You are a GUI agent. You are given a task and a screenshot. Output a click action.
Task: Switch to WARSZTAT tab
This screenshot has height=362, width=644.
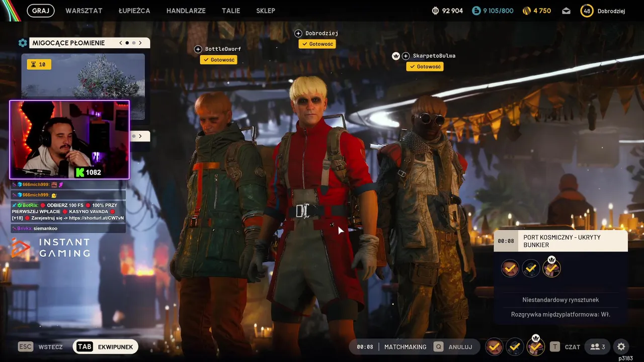click(x=84, y=11)
